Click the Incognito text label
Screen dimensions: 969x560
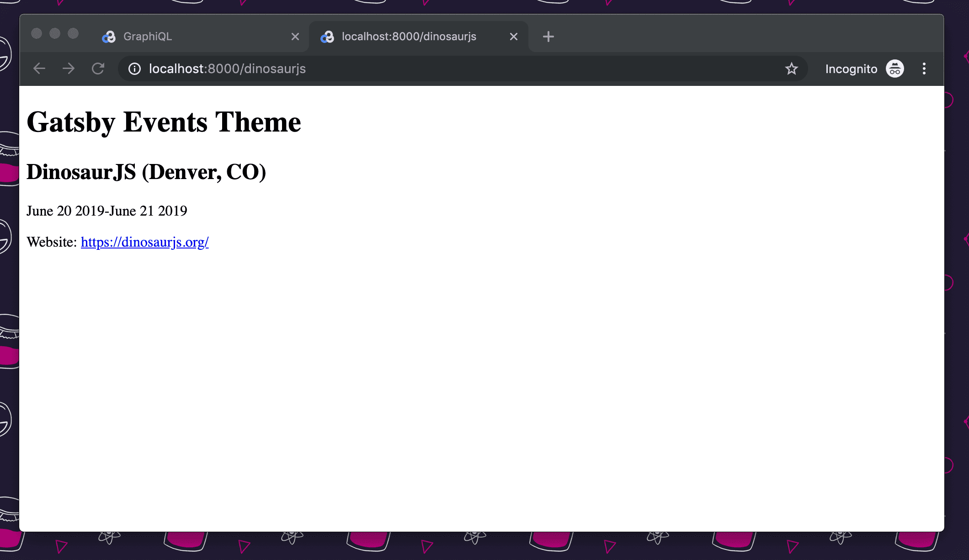coord(851,69)
